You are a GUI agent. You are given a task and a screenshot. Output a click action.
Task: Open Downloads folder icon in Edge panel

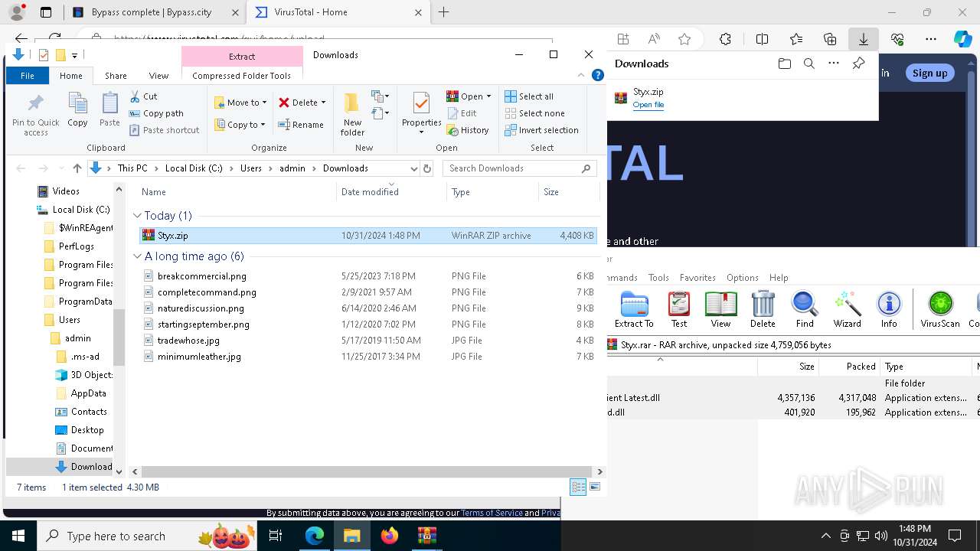(784, 64)
